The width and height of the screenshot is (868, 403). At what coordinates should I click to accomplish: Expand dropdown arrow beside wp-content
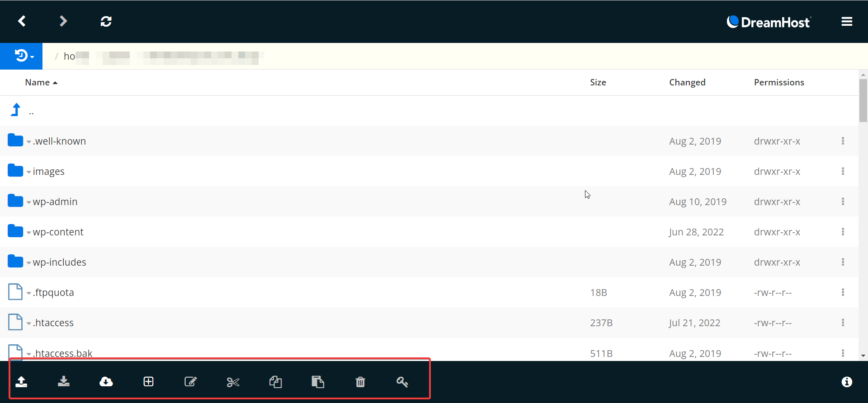pos(28,233)
